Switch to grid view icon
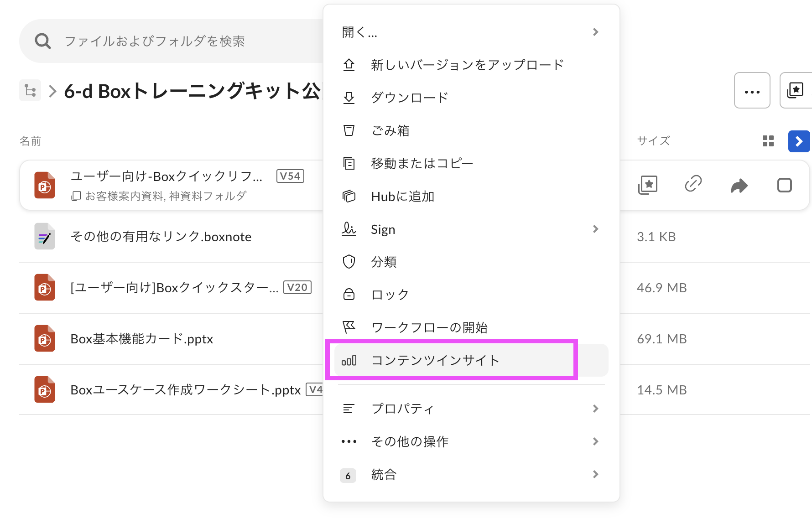Screen dimensions: 812x518 point(768,141)
